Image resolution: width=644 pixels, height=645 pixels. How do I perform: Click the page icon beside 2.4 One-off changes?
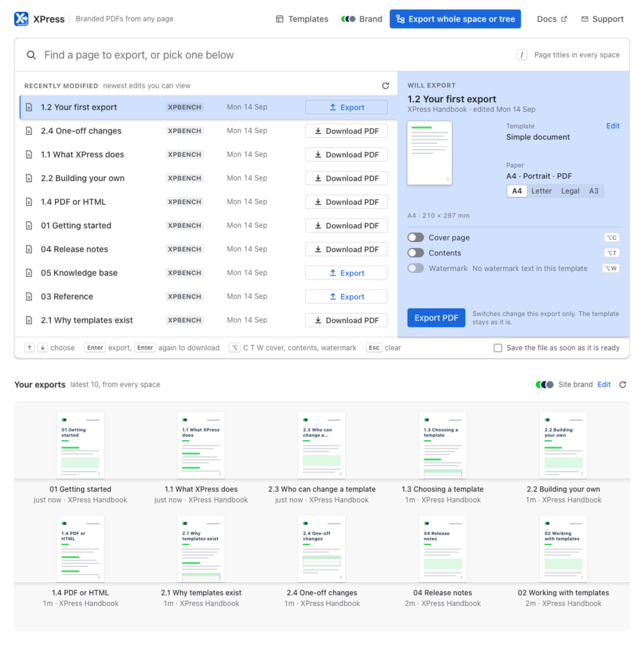[x=29, y=131]
